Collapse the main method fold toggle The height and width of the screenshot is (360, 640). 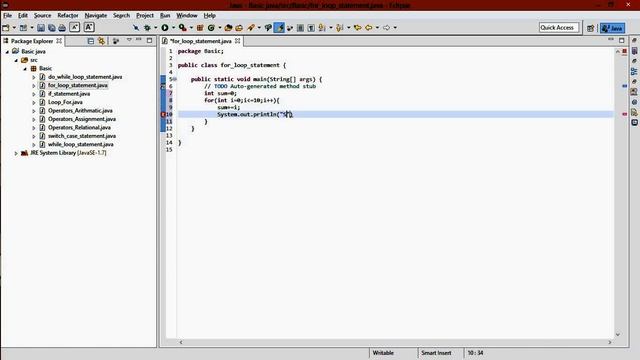(x=175, y=79)
